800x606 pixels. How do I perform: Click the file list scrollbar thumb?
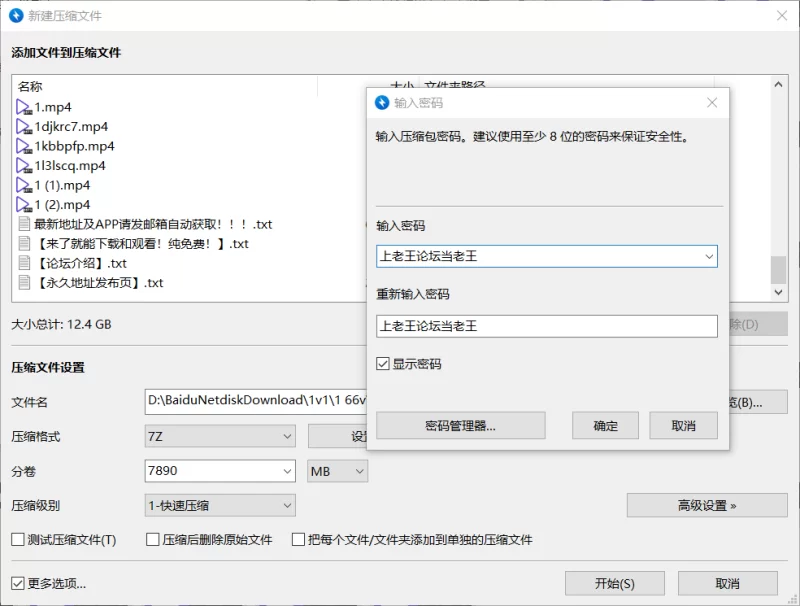(x=778, y=269)
